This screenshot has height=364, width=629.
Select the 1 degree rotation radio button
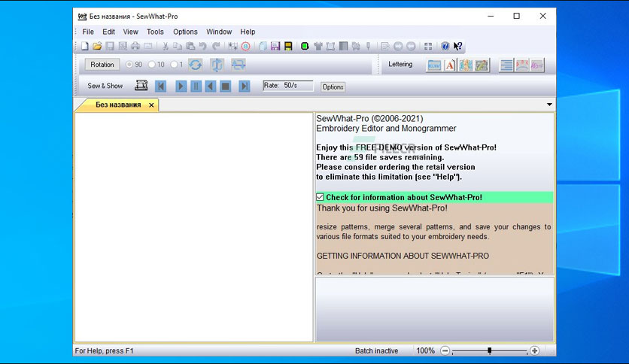click(174, 65)
